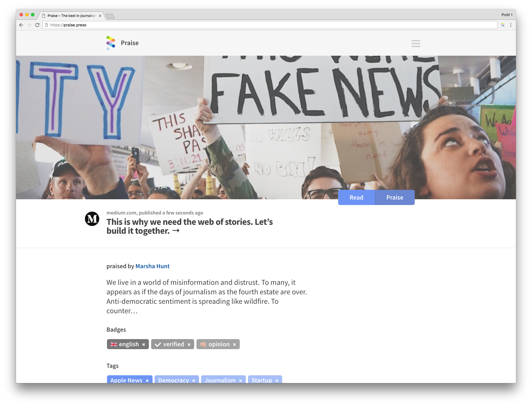Click the arrow after the headline

(x=176, y=231)
